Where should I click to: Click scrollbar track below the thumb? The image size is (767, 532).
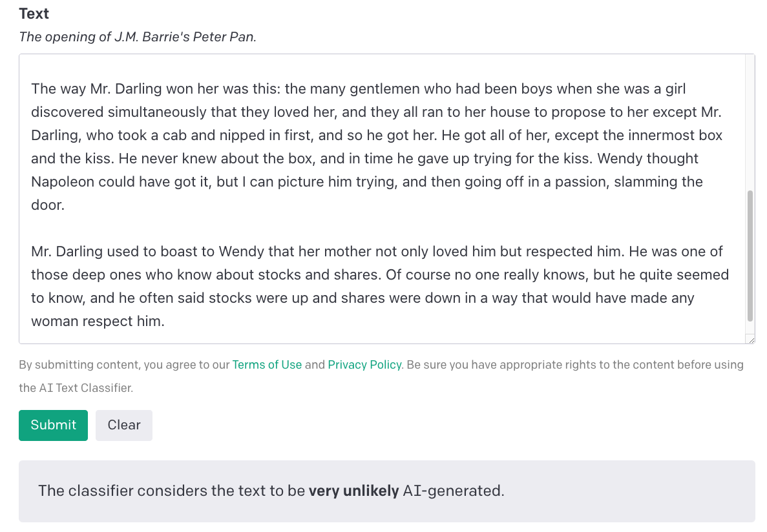pyautogui.click(x=750, y=328)
